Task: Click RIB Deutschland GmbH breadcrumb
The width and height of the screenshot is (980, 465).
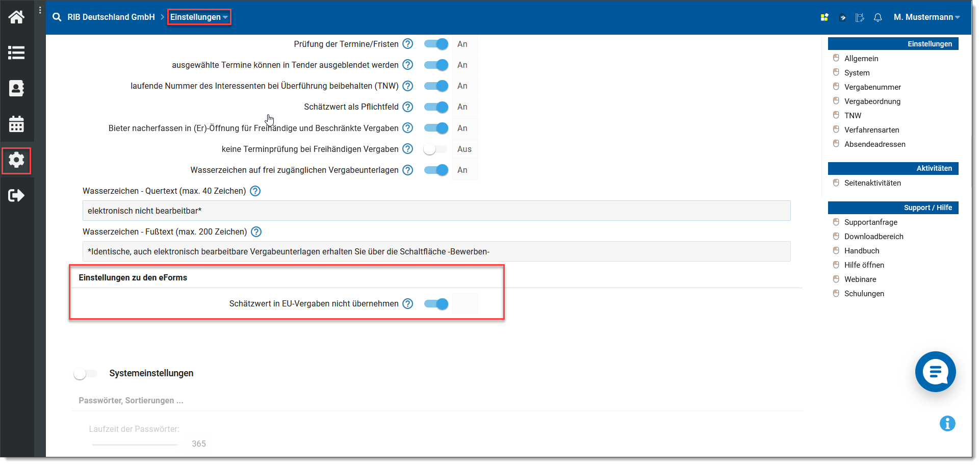Action: click(x=111, y=17)
